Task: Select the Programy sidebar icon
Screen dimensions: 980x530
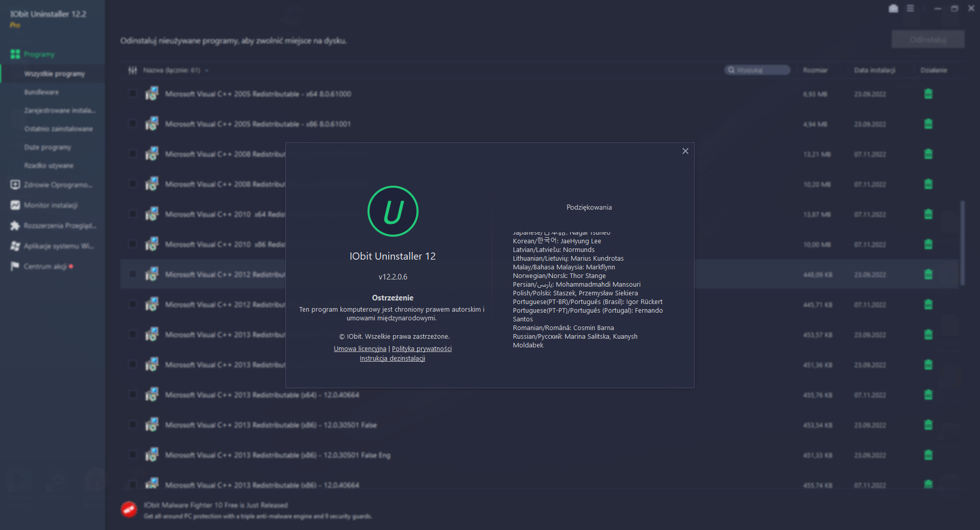Action: (x=15, y=54)
